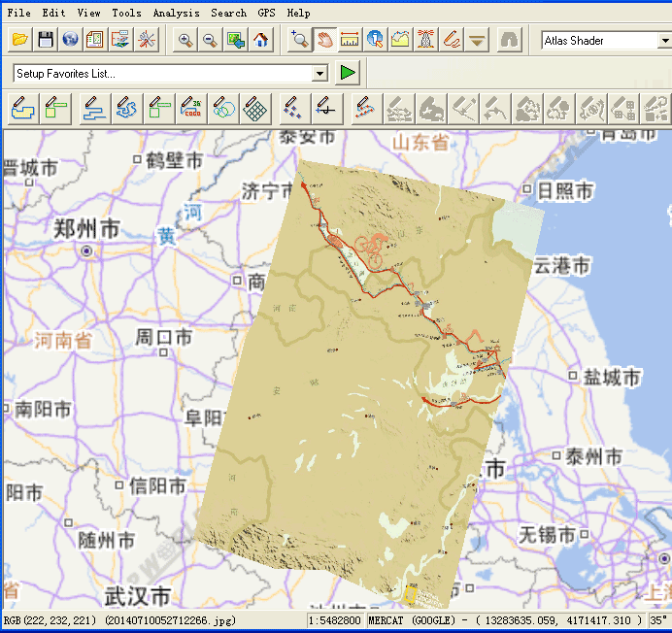Image resolution: width=672 pixels, height=633 pixels.
Task: Click the 20140710052712266.jpg file name
Action: pyautogui.click(x=171, y=620)
